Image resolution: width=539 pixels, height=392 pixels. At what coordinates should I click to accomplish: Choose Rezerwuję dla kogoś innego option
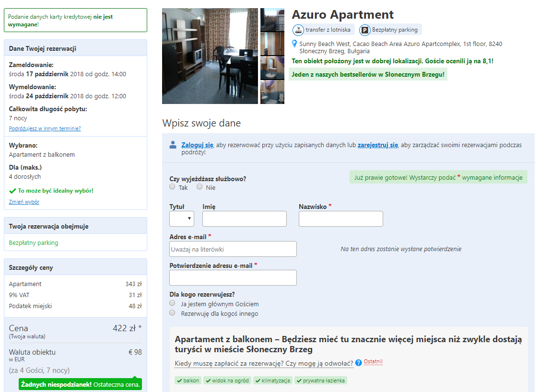pos(172,312)
